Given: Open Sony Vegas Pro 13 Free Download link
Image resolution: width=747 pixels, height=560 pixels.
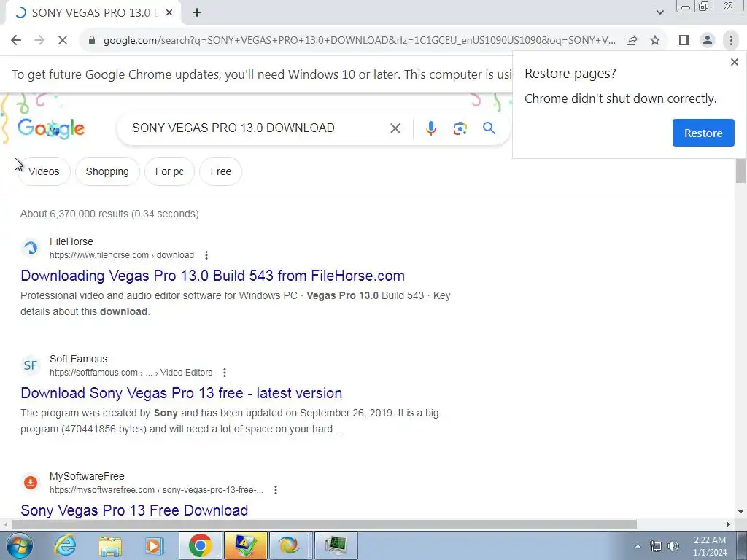Looking at the screenshot, I should coord(134,510).
